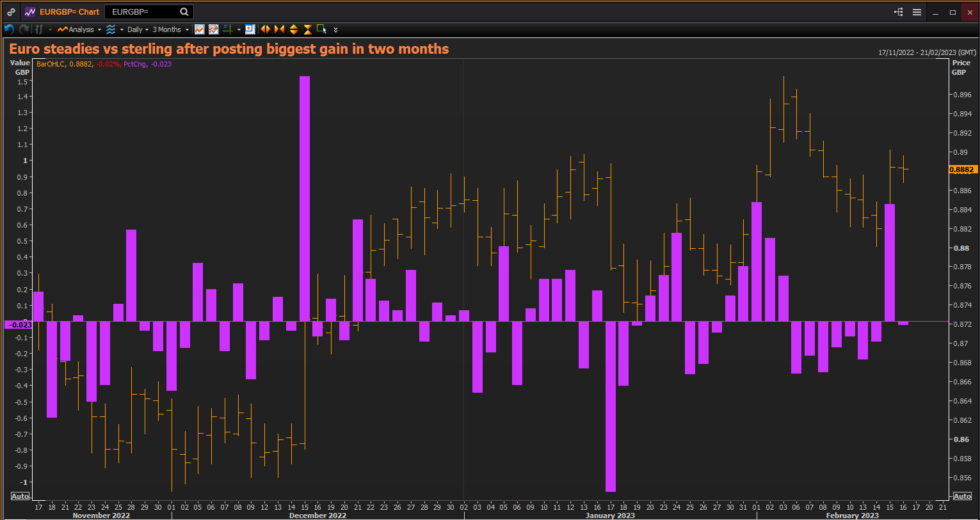Select the green rectangle zoom pointer tool

click(x=321, y=29)
